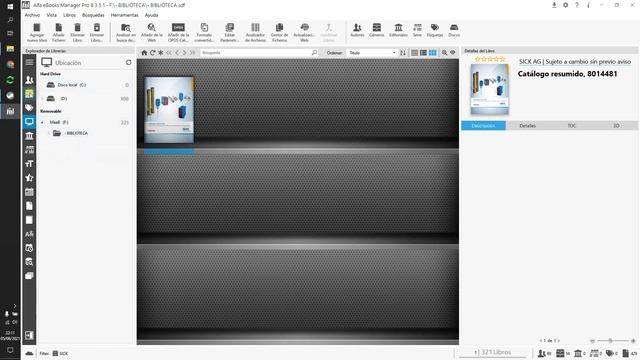Open the Editoriales toolbar icon
Viewport: 640px width, 360px height.
click(x=398, y=30)
